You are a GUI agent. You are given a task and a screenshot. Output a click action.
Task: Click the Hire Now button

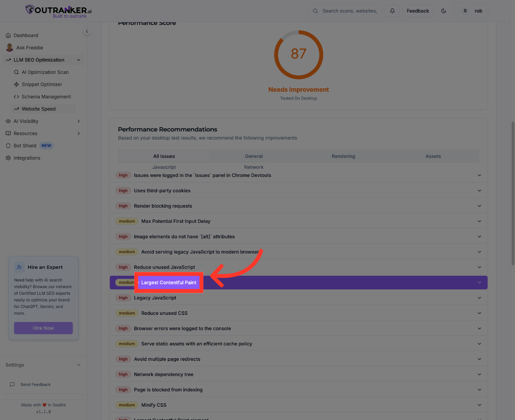(43, 328)
